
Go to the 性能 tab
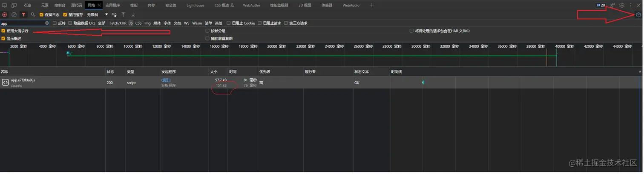[x=134, y=5]
